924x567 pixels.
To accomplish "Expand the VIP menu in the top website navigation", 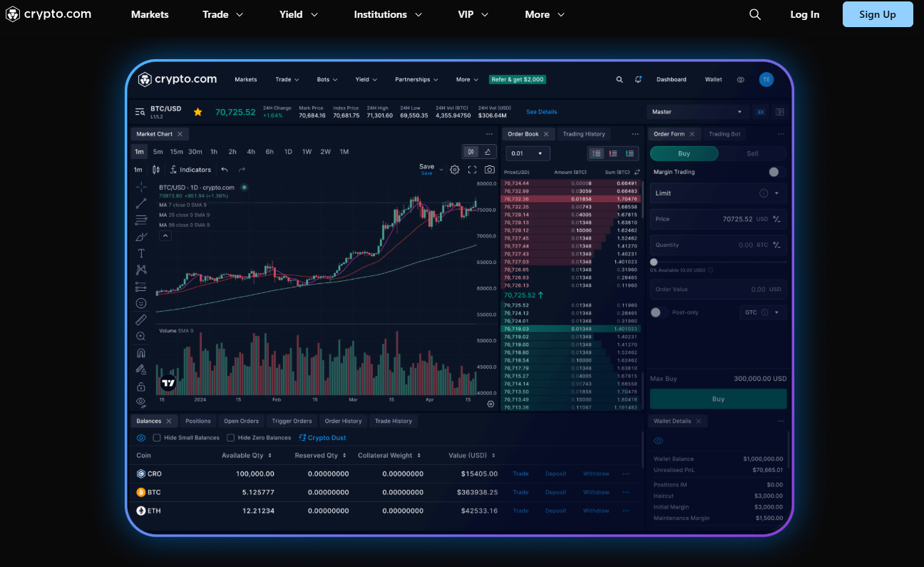I will (473, 14).
